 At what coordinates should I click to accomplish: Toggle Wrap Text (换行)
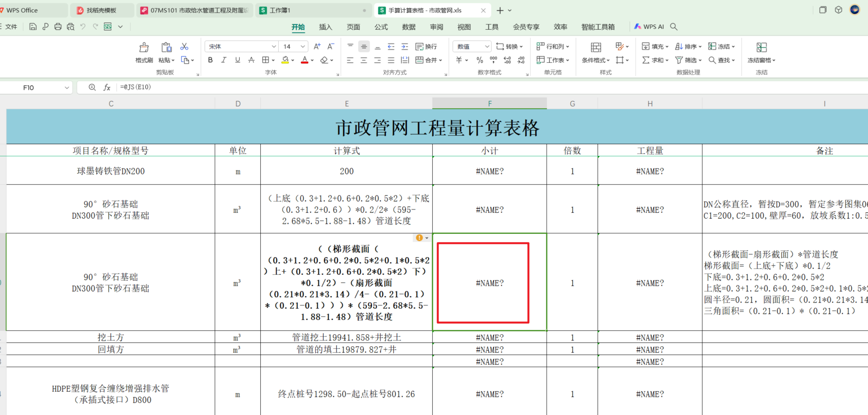426,46
